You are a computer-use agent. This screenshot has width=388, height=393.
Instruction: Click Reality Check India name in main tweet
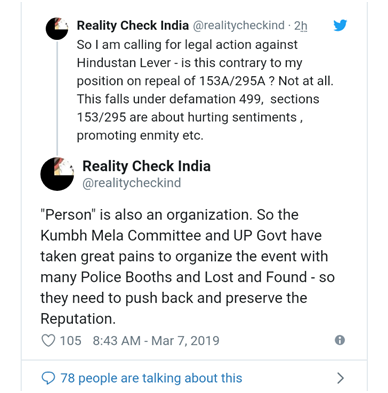pos(146,166)
